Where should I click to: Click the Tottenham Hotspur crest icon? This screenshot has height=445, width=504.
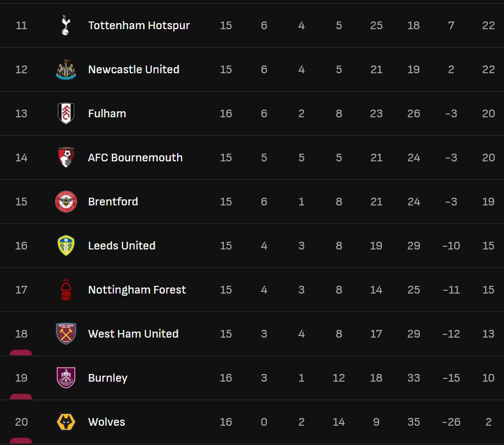click(x=66, y=25)
